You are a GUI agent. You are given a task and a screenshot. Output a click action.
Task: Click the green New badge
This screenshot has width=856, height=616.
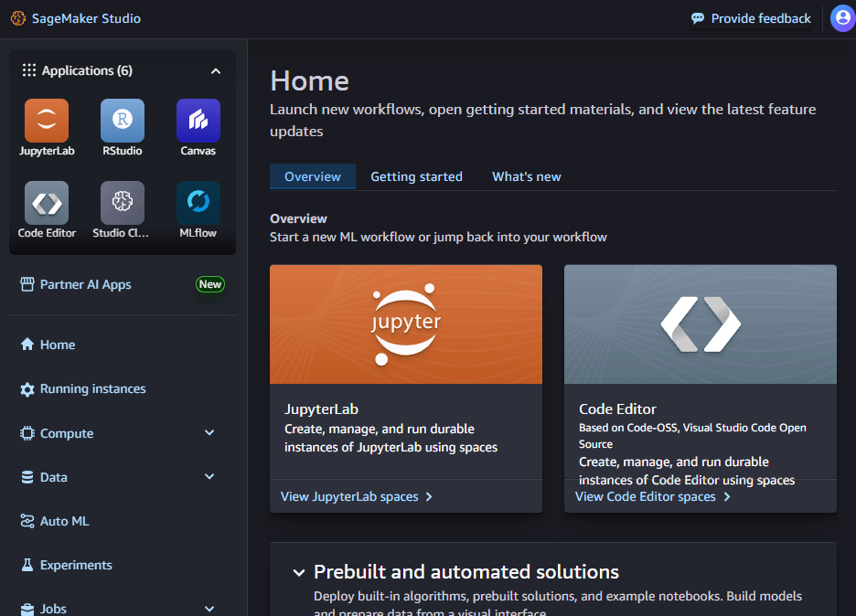(x=210, y=284)
